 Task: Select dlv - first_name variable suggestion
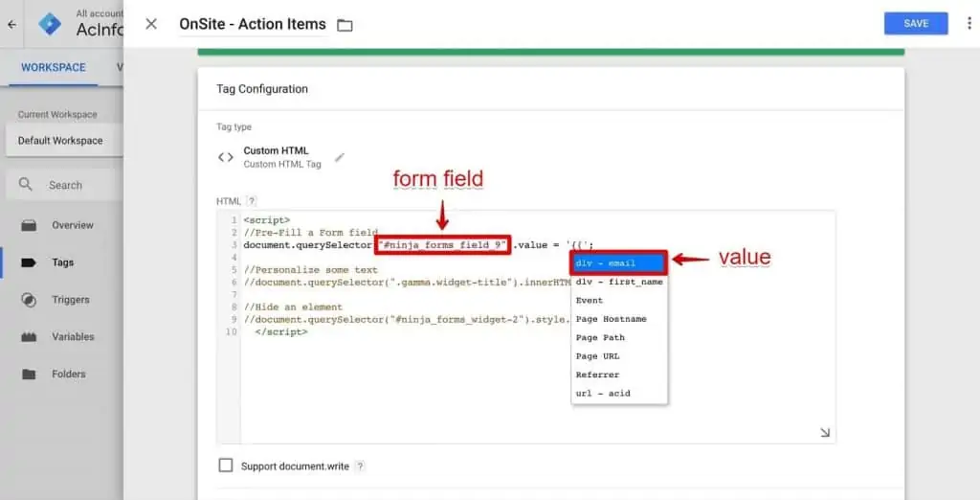619,282
